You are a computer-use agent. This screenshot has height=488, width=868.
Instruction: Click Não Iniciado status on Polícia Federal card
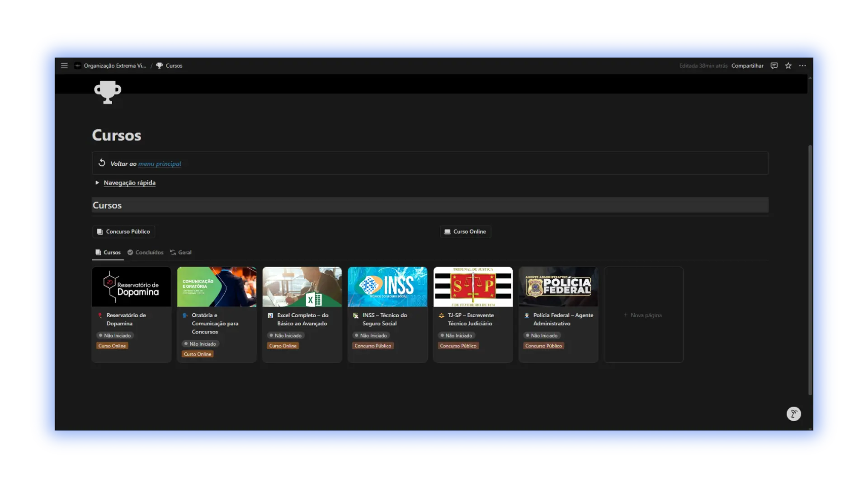542,335
